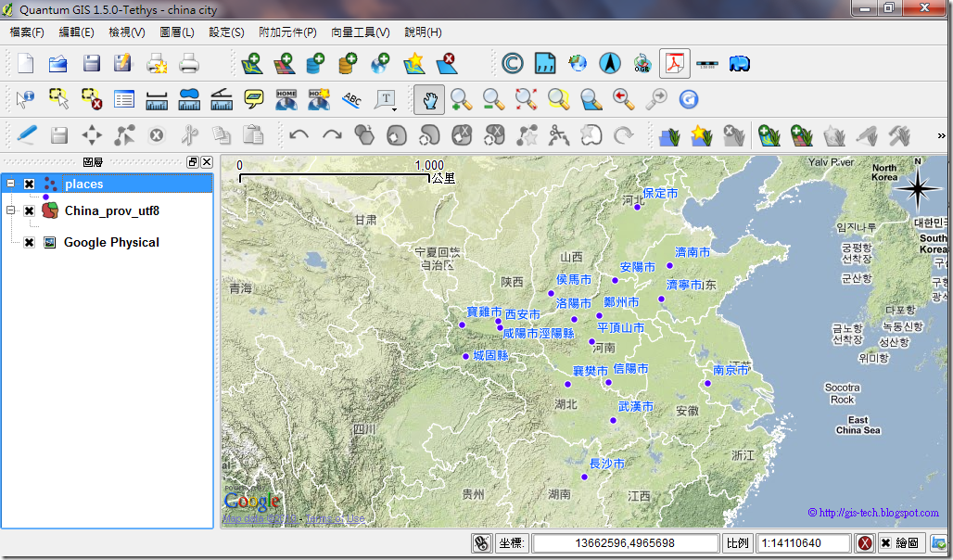Click the Copyright Label plugin icon
The width and height of the screenshot is (953, 560).
[x=513, y=63]
